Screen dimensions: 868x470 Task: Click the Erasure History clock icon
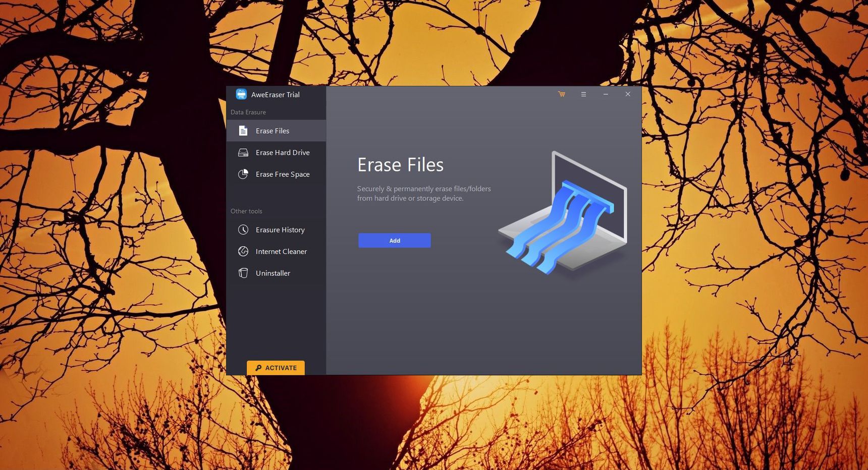point(243,229)
